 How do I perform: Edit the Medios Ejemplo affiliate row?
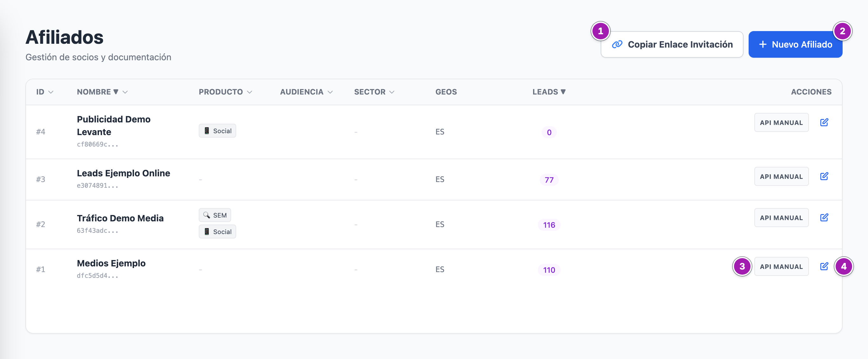click(x=824, y=266)
